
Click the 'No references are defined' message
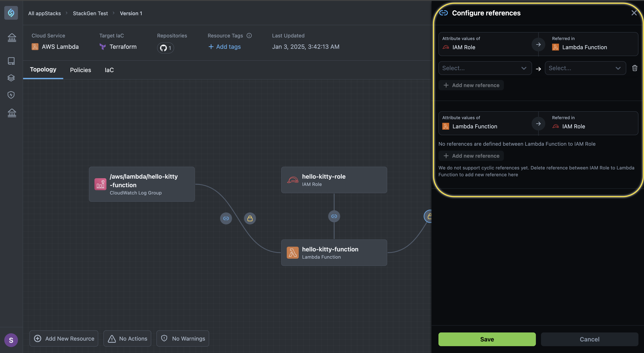[517, 144]
